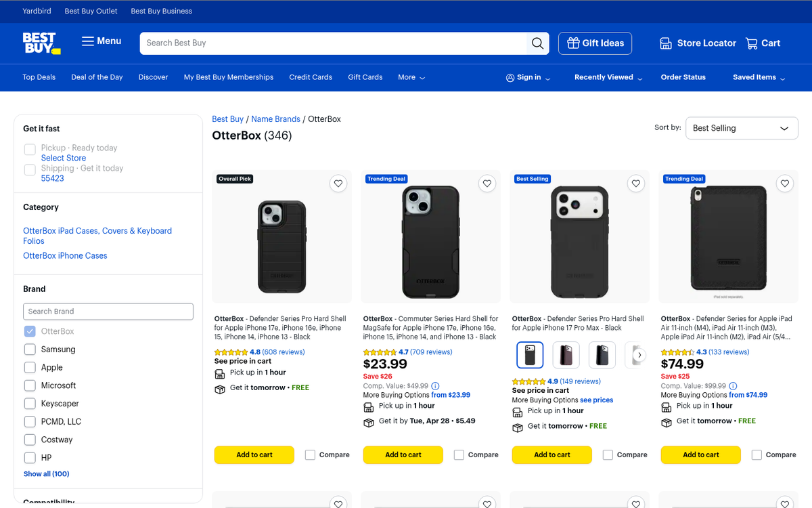Check Compare on the Commuter Series case
This screenshot has width=812, height=508.
(458, 454)
